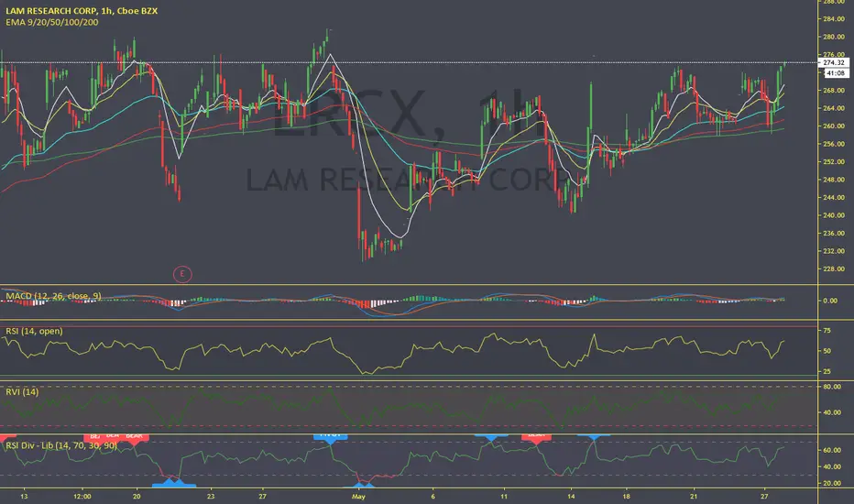Click the RVI pane 40.00 axis label

pos(832,412)
